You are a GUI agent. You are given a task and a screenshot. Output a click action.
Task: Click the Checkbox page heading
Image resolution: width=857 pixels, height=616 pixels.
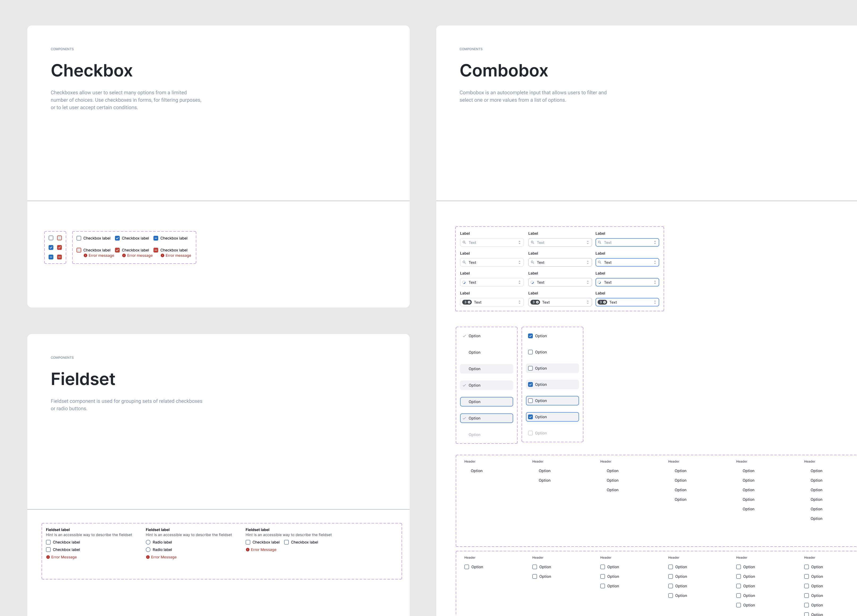pyautogui.click(x=92, y=71)
